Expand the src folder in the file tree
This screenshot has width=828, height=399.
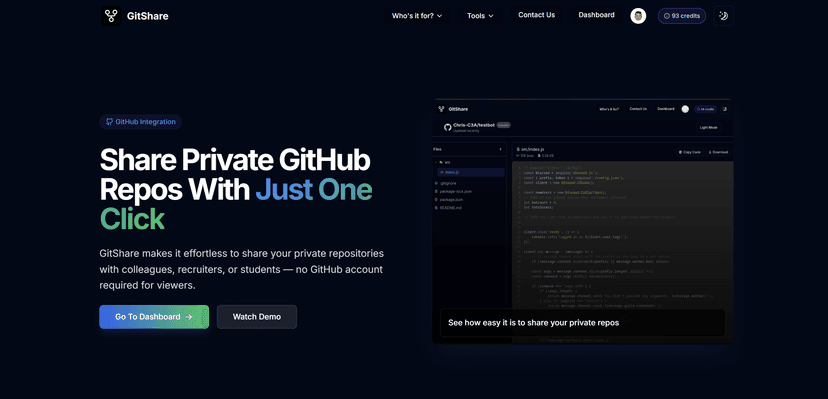(x=445, y=163)
